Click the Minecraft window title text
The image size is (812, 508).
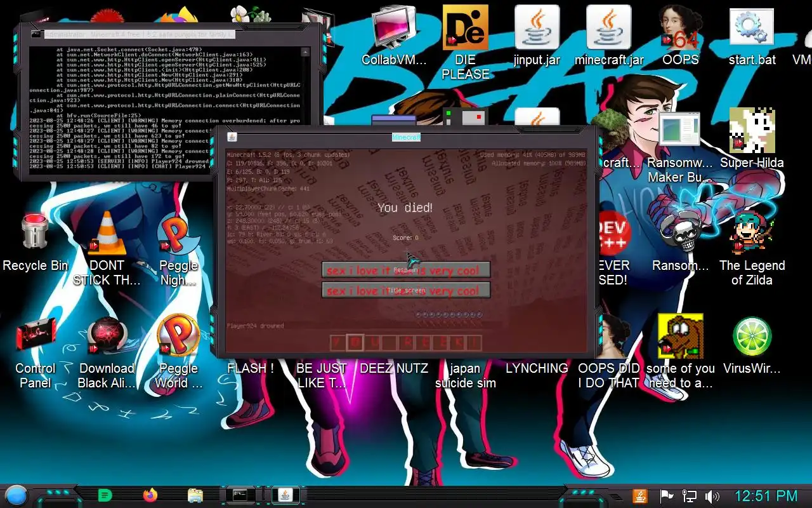coord(406,137)
